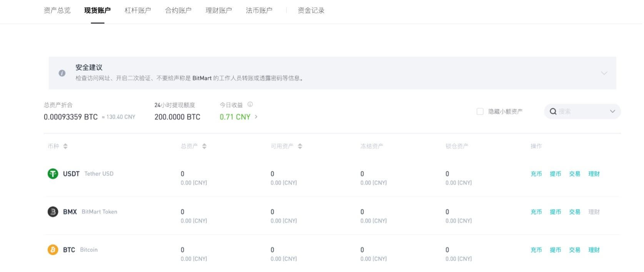Click 交易 in the BMX row

click(574, 212)
